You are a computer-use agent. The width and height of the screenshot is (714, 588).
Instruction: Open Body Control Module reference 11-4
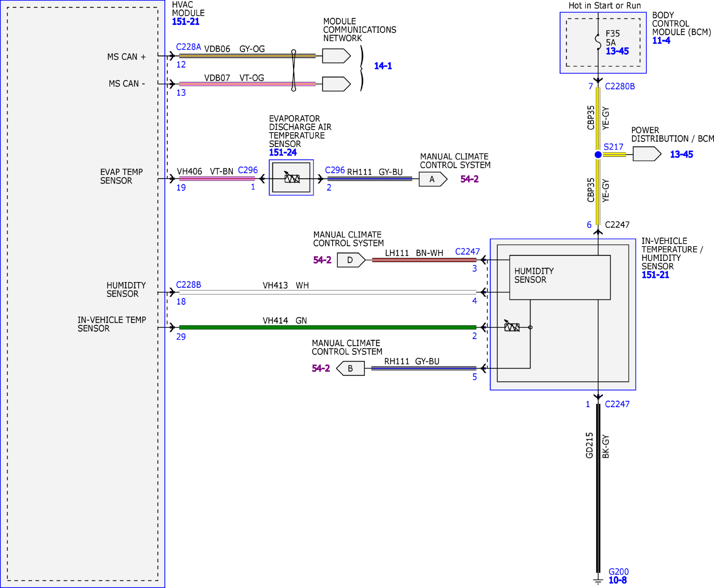click(x=661, y=41)
